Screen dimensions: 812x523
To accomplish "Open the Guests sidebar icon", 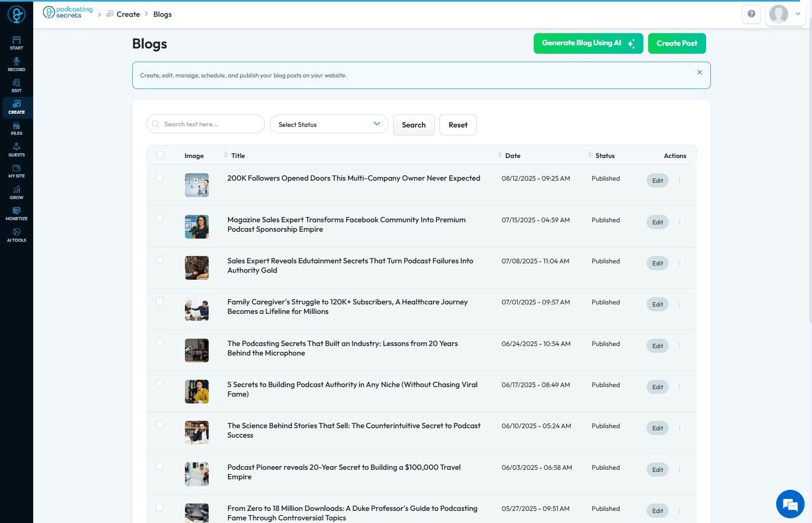I will click(x=16, y=150).
